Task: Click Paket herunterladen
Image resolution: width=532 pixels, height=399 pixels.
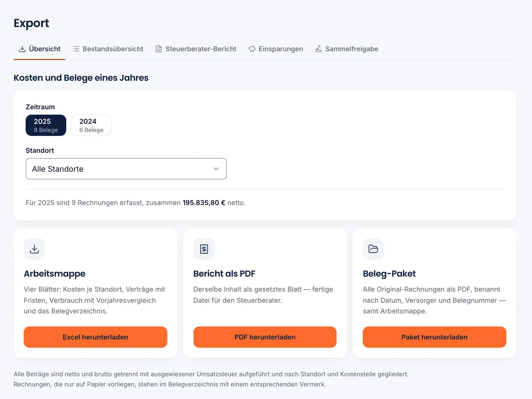Action: point(434,337)
